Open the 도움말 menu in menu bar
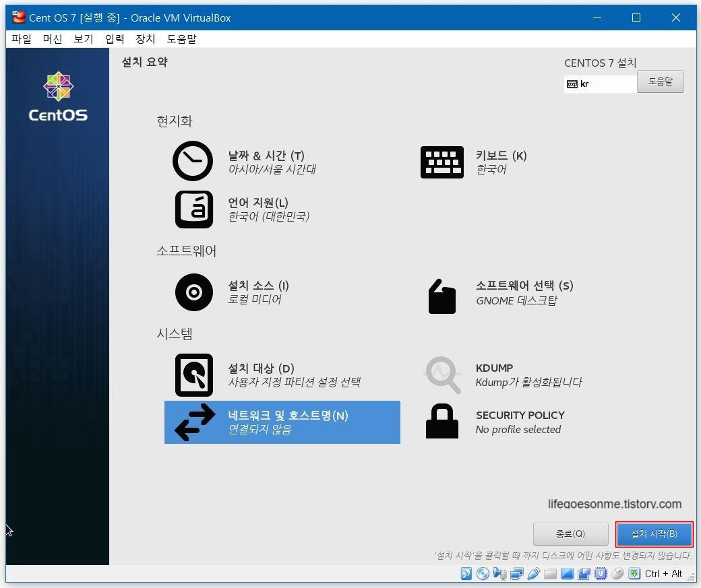Screen dimensions: 701x588 click(181, 39)
